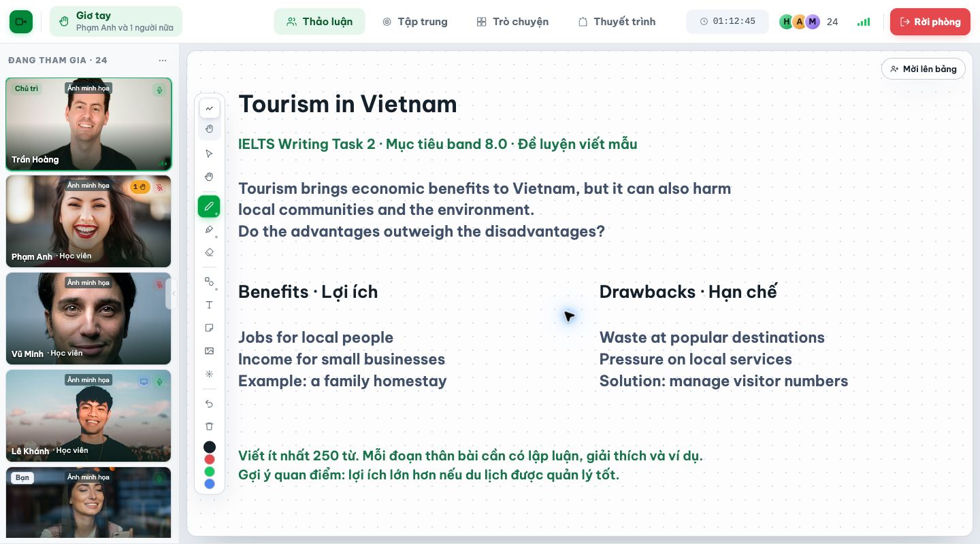This screenshot has height=544, width=980.
Task: Collapse the participants sidebar with the chevron handle
Action: (x=173, y=294)
